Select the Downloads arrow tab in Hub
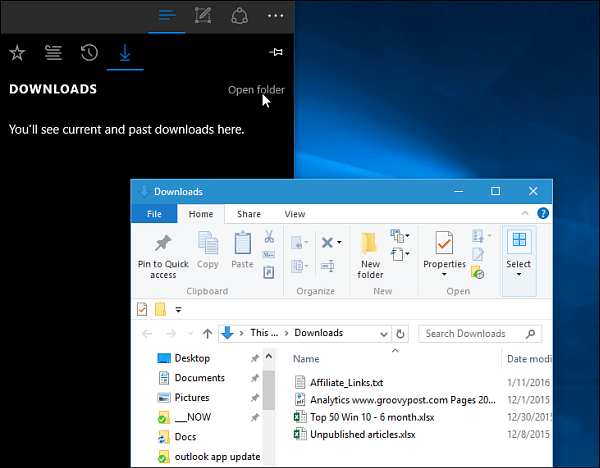The image size is (600, 468). coord(125,53)
